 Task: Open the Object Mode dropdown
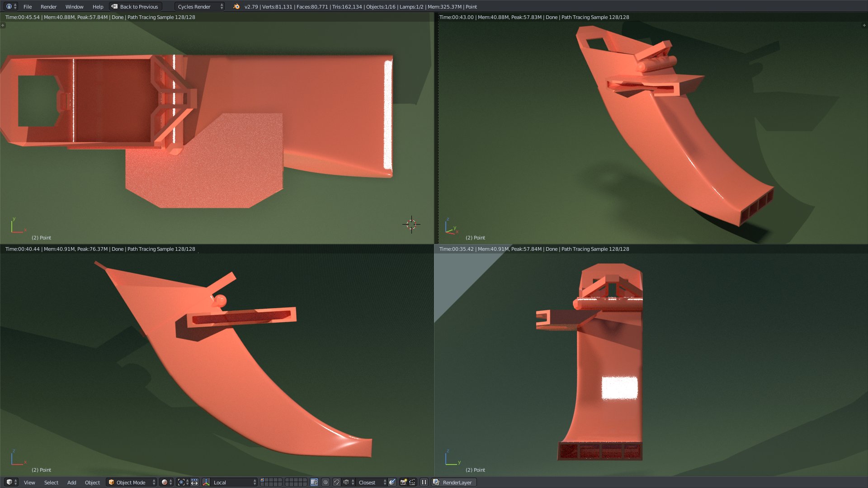[x=132, y=483]
